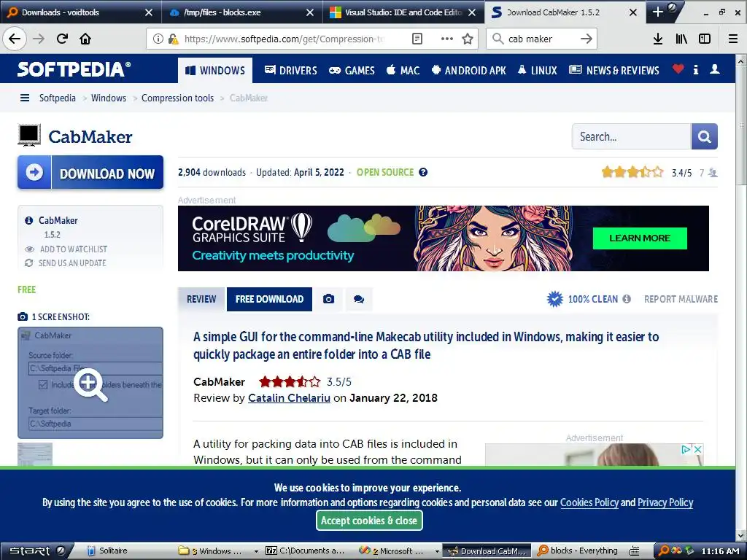Run the cab maker search arrow
This screenshot has height=560, width=747.
click(x=586, y=39)
